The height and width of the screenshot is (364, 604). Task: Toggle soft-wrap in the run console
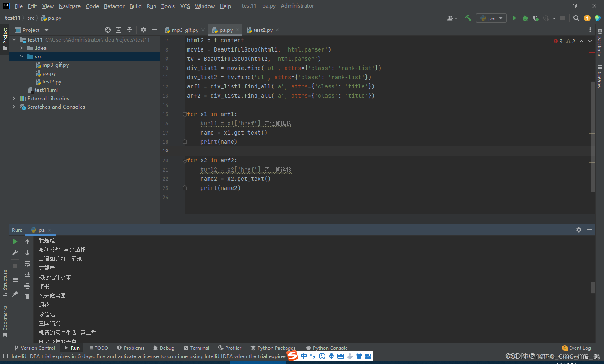click(x=27, y=264)
